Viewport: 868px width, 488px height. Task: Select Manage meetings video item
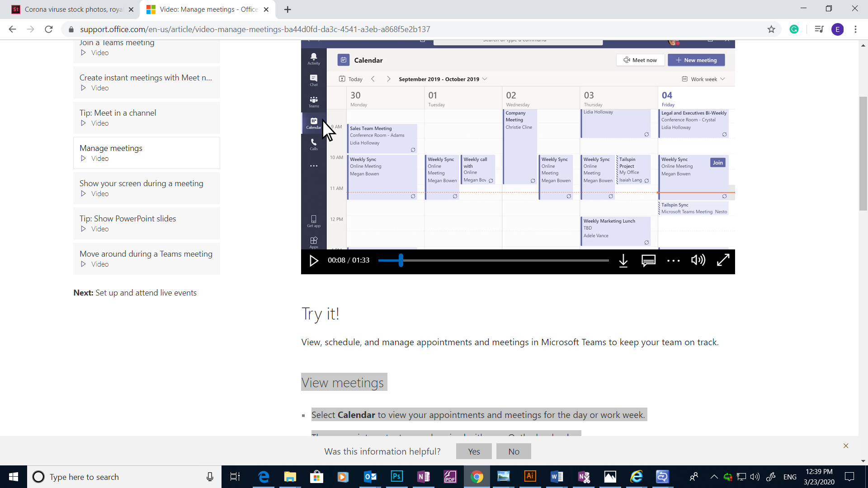pyautogui.click(x=146, y=153)
